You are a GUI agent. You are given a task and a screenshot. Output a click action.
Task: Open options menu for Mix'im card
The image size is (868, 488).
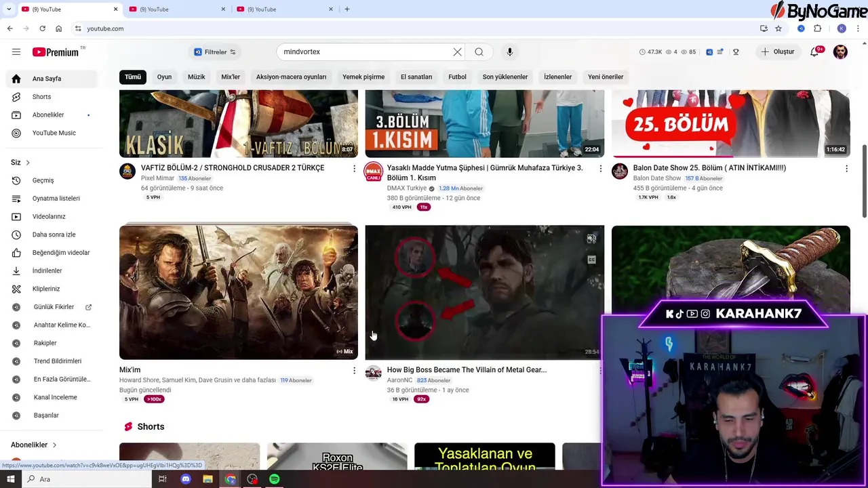(354, 370)
